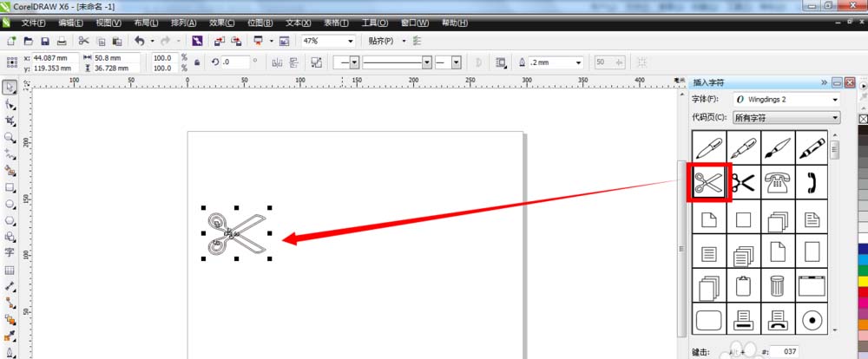Open the start arrowhead dropdown
868x359 pixels.
[355, 63]
